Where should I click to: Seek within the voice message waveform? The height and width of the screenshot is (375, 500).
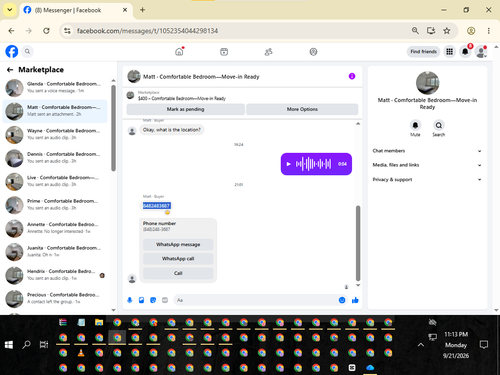click(x=314, y=164)
